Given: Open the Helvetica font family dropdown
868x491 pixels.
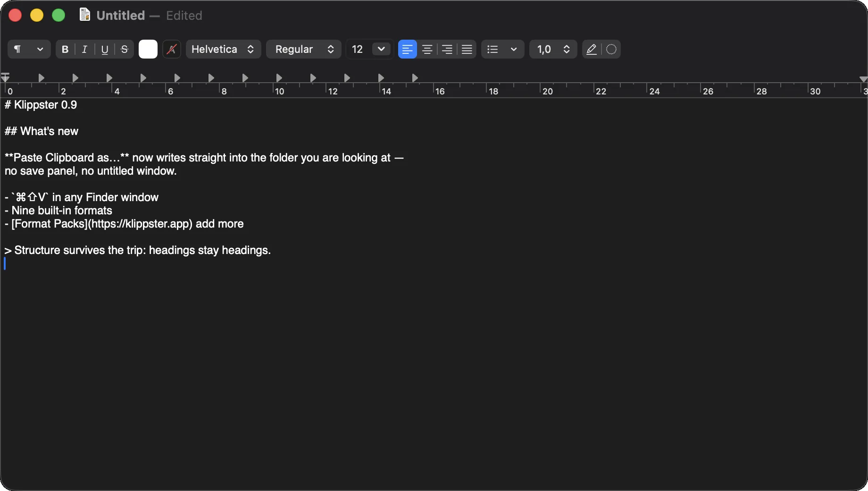Looking at the screenshot, I should click(x=224, y=49).
